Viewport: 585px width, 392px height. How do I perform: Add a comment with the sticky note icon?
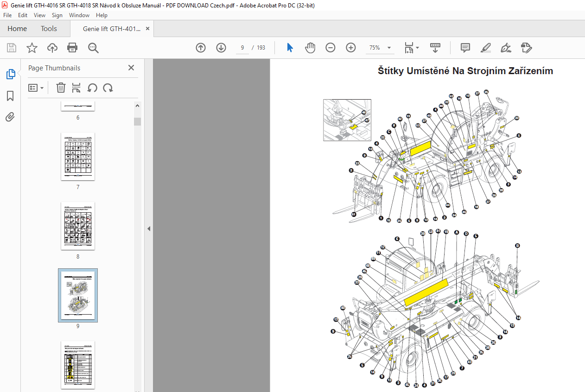(465, 48)
